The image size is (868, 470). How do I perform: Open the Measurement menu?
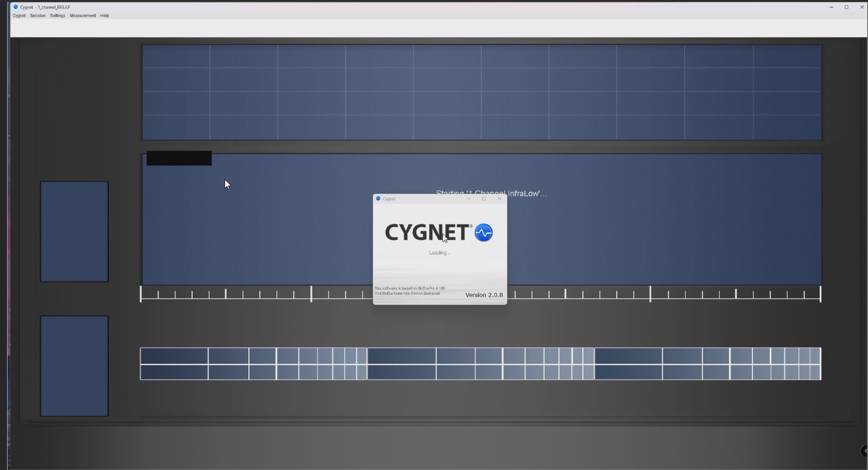point(83,16)
